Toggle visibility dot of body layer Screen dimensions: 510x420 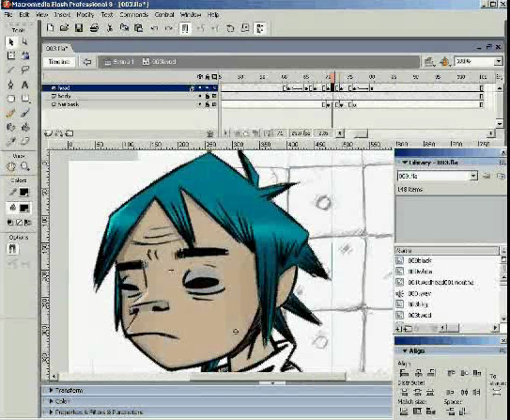point(200,96)
